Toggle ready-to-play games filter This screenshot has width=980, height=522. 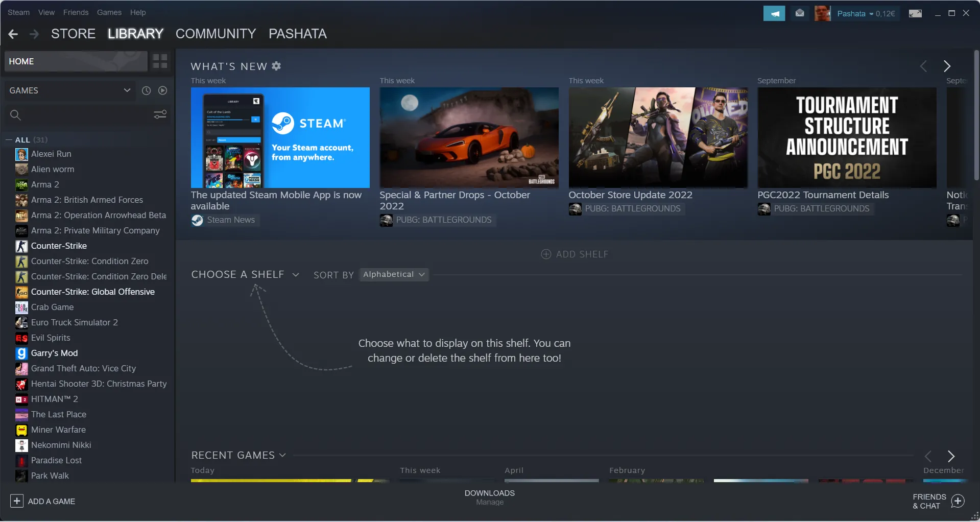(x=162, y=90)
